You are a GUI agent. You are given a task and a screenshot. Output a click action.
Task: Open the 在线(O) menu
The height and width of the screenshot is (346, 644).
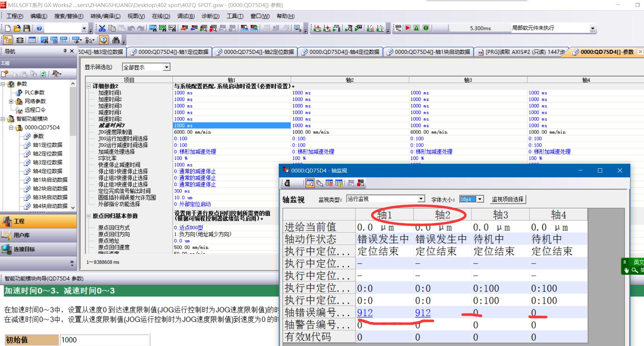(161, 16)
